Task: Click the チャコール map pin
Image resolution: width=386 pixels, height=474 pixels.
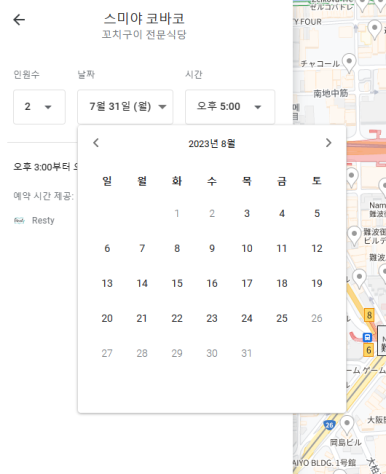Action: point(349,63)
